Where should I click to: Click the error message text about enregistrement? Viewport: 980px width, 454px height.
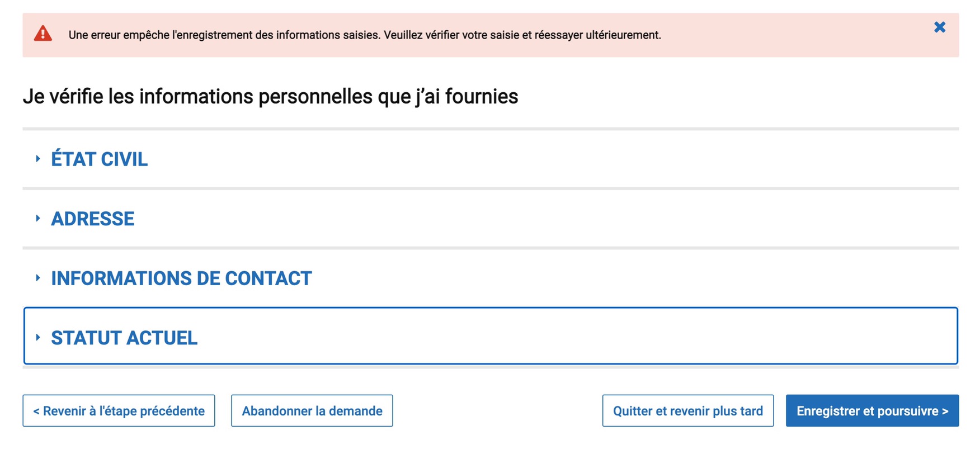(x=365, y=35)
